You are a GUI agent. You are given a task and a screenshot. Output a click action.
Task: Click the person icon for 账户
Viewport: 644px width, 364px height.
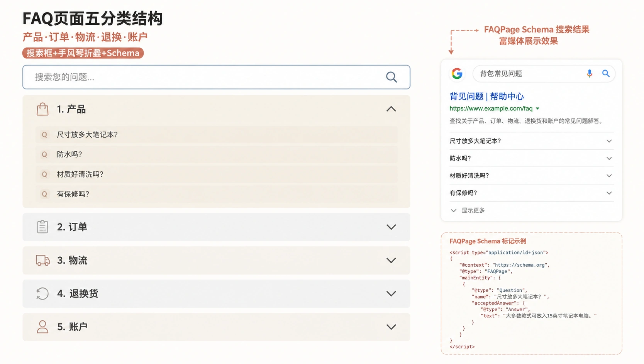pyautogui.click(x=42, y=327)
